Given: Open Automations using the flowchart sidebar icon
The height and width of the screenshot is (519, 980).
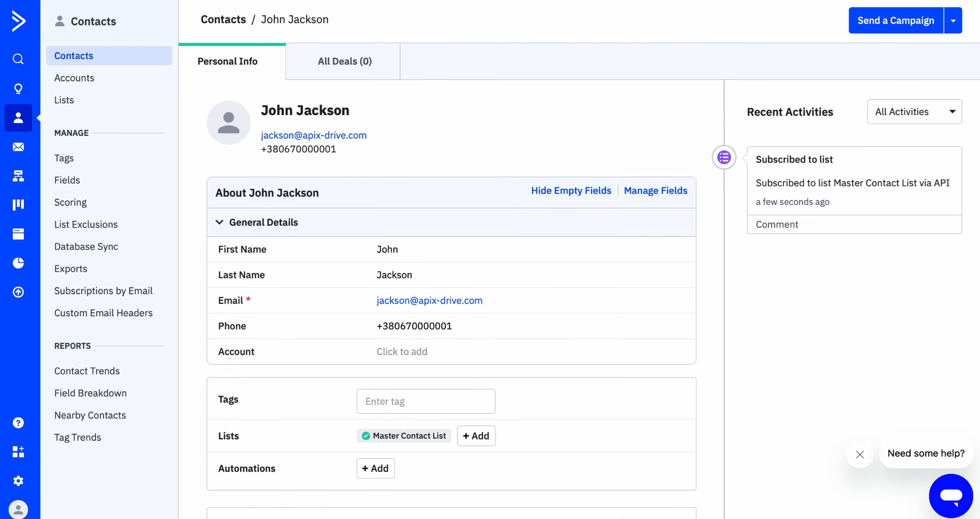Looking at the screenshot, I should (18, 176).
